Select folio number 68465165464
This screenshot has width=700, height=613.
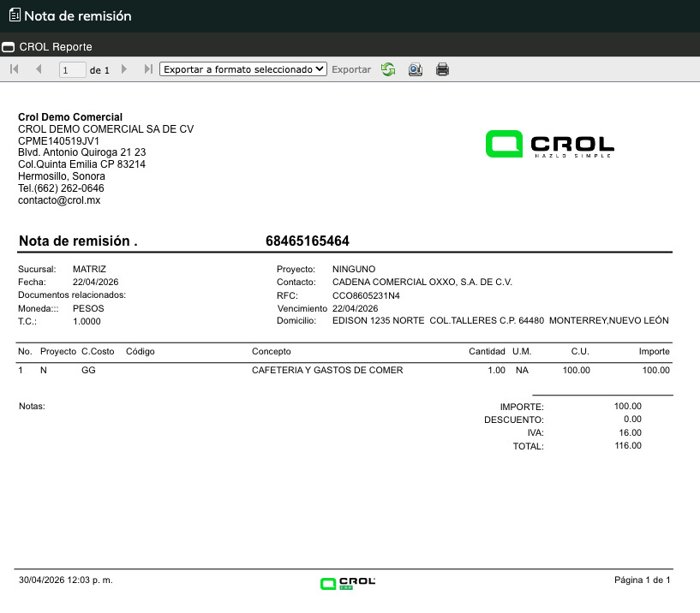307,241
